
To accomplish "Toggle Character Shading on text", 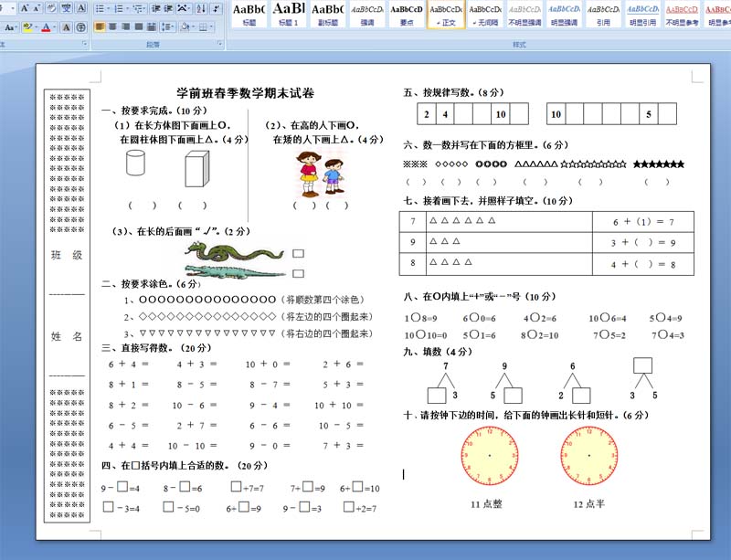I will click(66, 27).
